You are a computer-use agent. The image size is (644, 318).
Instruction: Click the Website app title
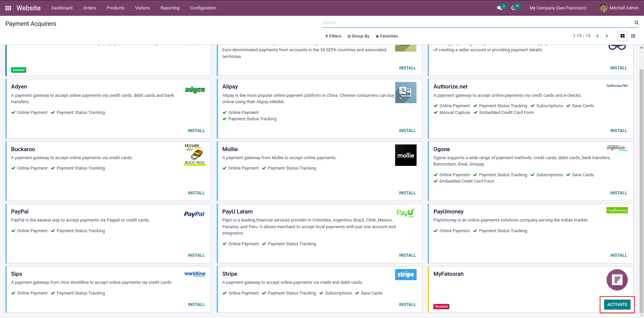(x=29, y=8)
